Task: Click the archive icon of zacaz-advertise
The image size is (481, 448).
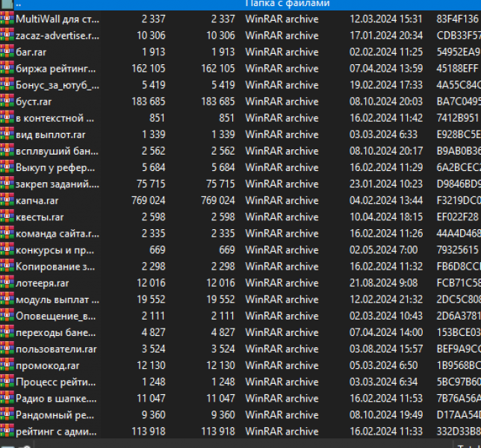Action: [7, 36]
